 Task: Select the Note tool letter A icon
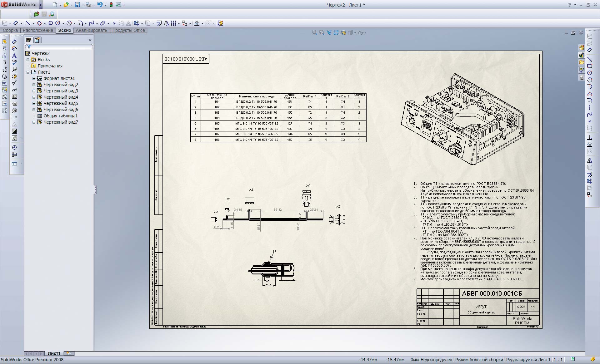pyautogui.click(x=14, y=56)
